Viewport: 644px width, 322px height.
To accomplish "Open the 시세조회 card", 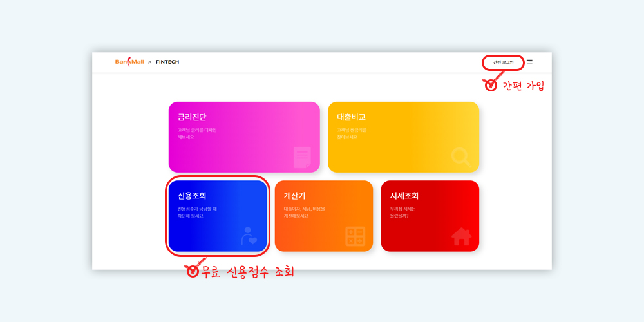I will (430, 216).
